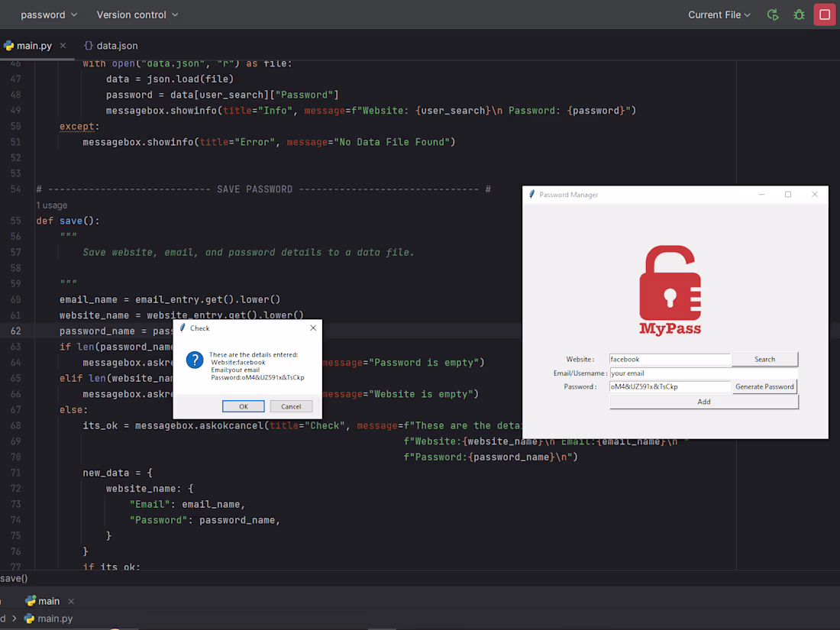Click the MyPass red lock logo
Viewport: 840px width, 630px height.
coord(670,289)
